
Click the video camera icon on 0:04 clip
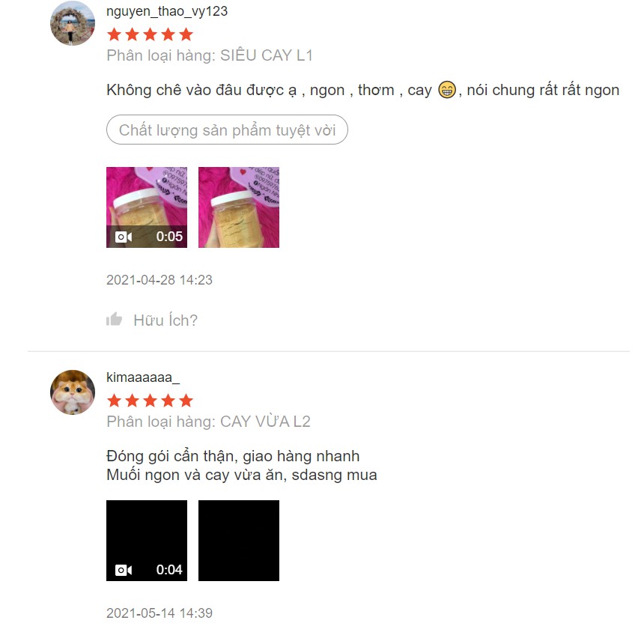124,570
